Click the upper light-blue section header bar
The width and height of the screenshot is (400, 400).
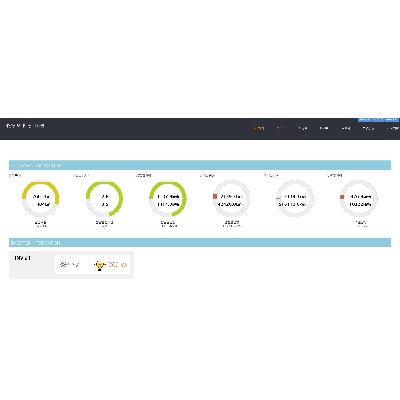(x=200, y=165)
